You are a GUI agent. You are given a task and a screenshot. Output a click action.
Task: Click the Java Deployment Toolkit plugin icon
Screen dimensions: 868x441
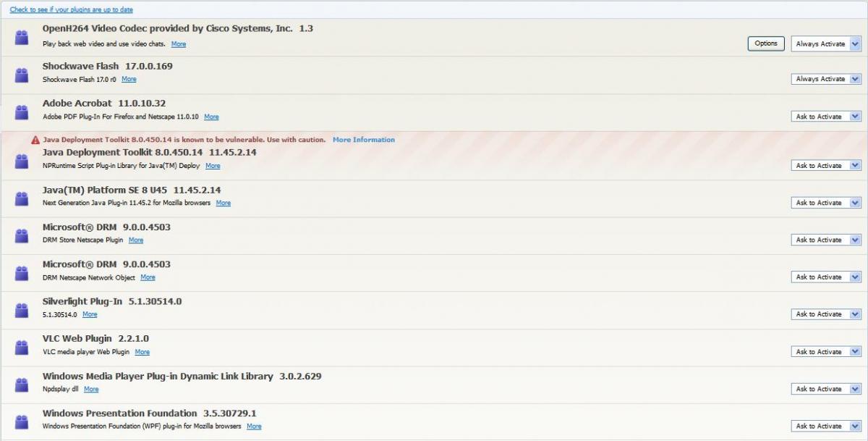point(22,161)
